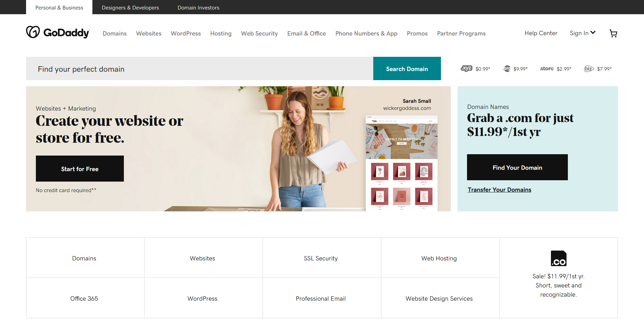
Task: Click the $7.99* price text
Action: tap(604, 69)
